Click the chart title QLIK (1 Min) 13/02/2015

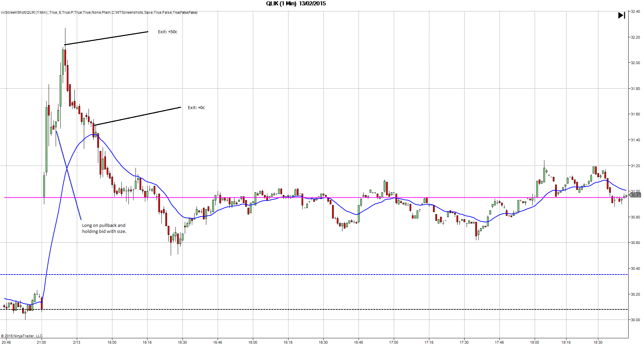point(296,4)
